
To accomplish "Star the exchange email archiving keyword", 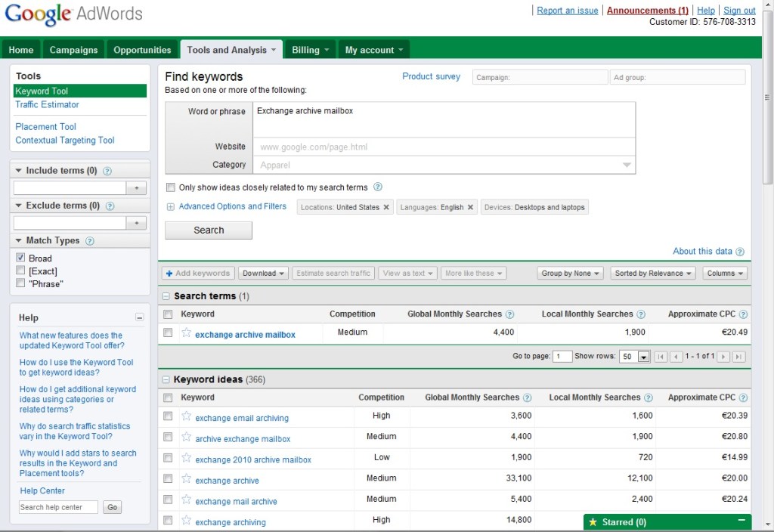I will tap(187, 416).
